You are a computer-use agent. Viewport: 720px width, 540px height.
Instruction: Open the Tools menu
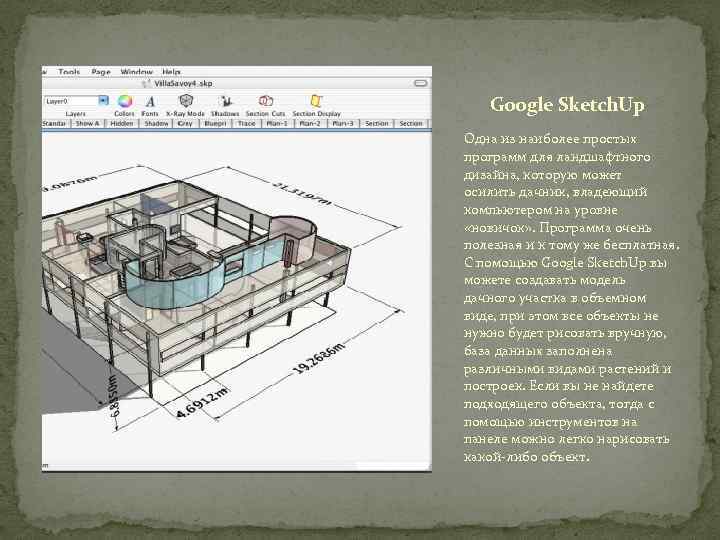69,72
